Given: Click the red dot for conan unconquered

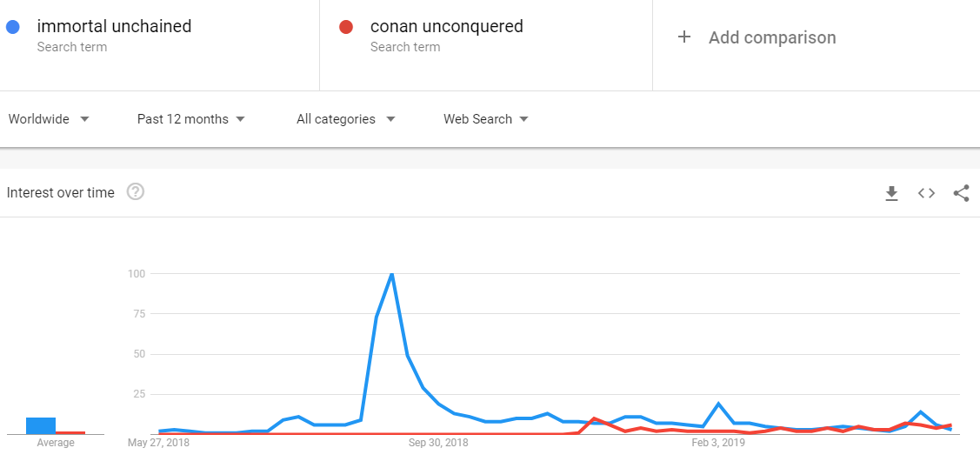Looking at the screenshot, I should pyautogui.click(x=345, y=27).
